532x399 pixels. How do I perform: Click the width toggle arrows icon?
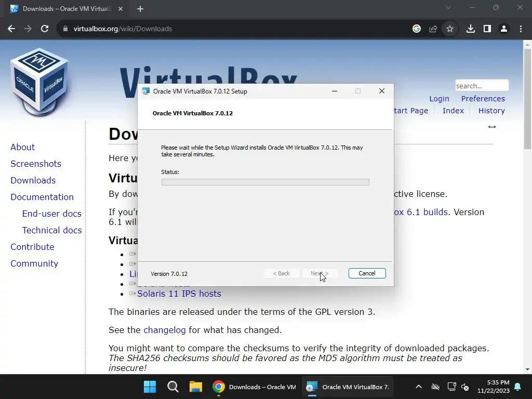(492, 127)
